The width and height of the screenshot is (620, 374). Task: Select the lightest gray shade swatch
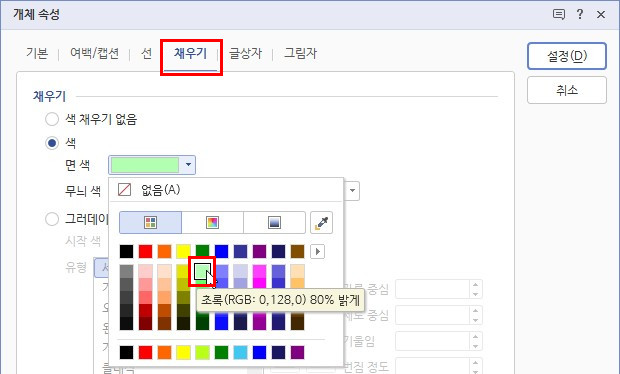[127, 271]
